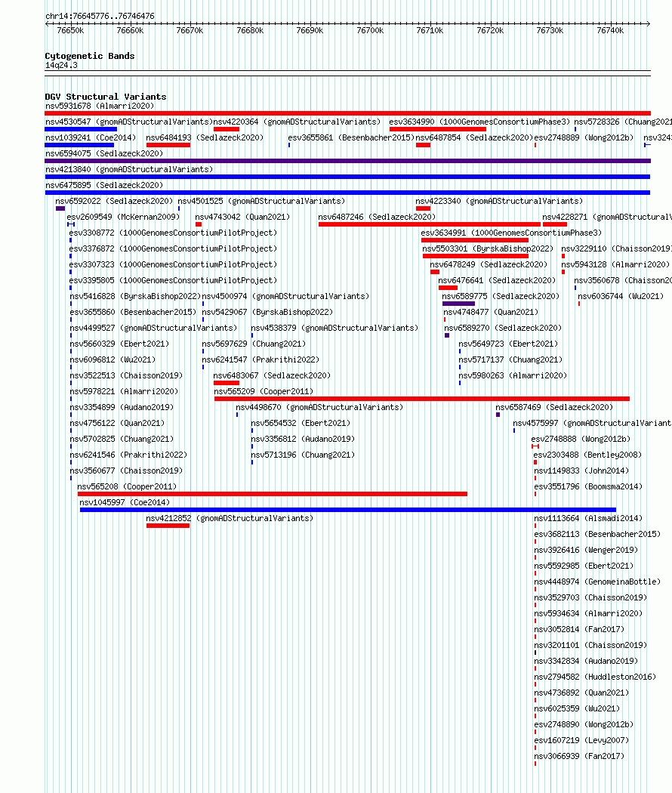Viewport: 672px width, 793px height.
Task: Open variant nsv565209 (Cooper2011)
Action: pyautogui.click(x=264, y=391)
